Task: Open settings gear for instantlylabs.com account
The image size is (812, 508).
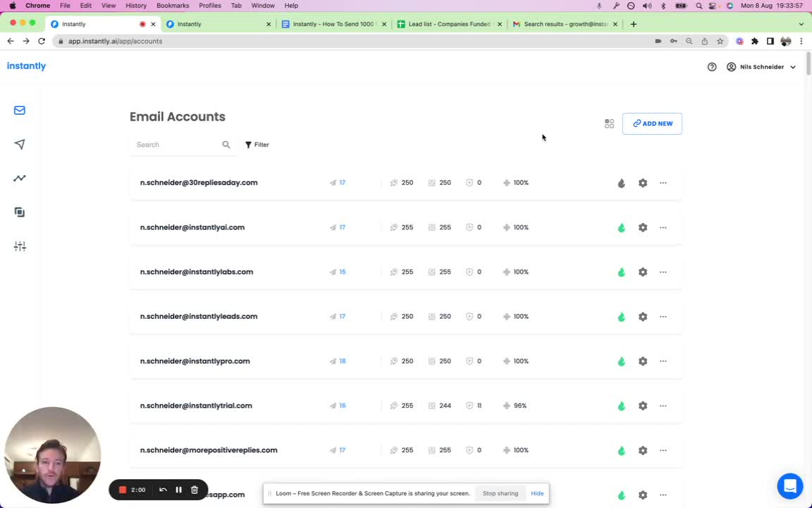Action: 643,272
